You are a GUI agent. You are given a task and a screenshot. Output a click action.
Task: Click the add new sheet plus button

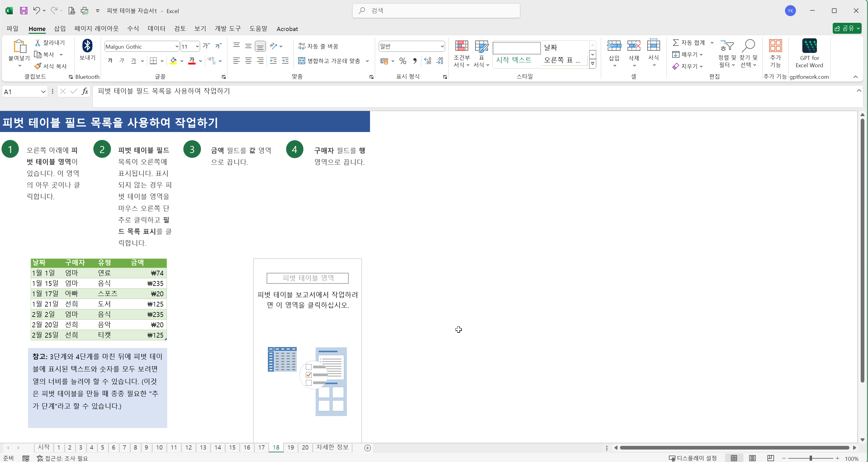368,448
